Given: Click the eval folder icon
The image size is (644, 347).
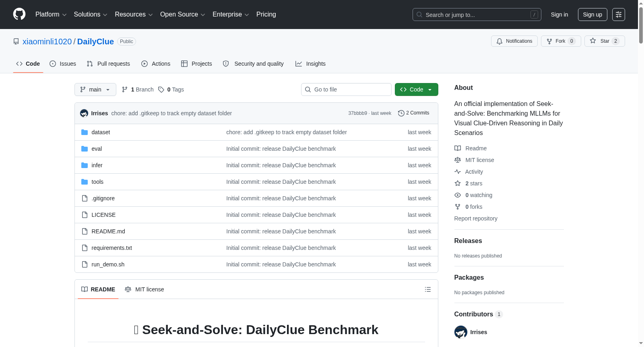Looking at the screenshot, I should 85,149.
